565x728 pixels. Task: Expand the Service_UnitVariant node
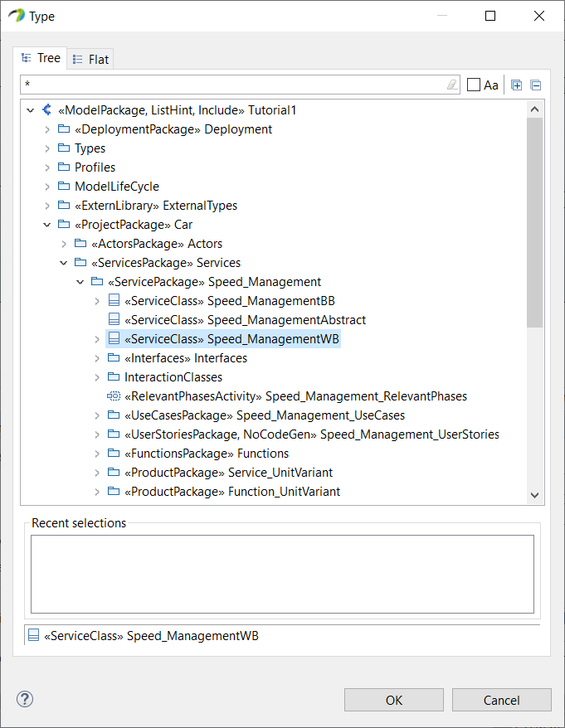(97, 473)
